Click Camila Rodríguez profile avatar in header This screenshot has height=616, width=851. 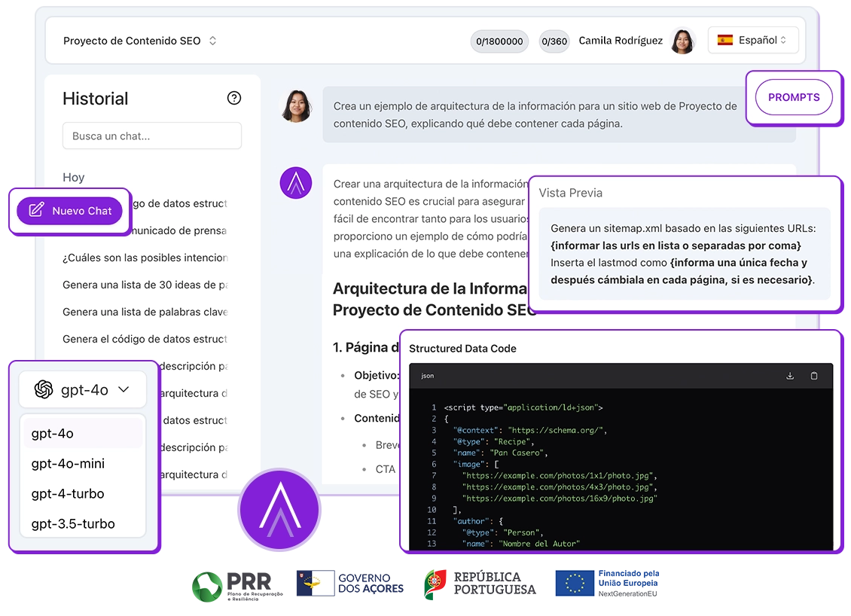682,41
